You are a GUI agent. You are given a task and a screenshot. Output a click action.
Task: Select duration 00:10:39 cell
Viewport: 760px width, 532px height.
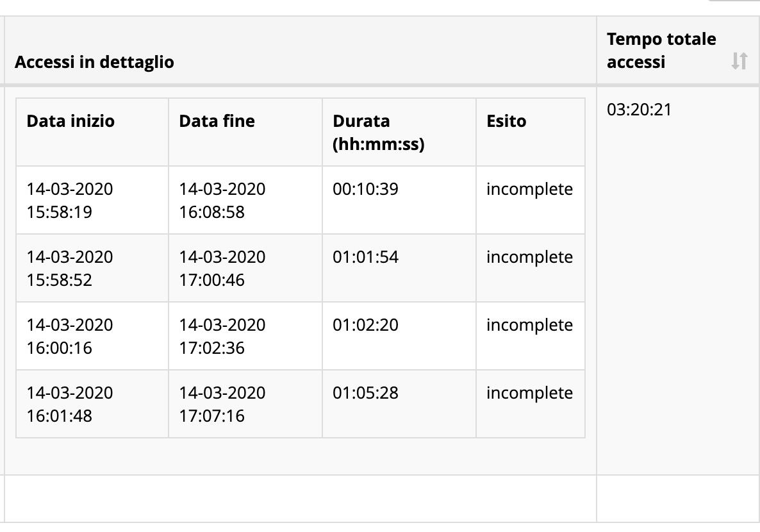click(365, 189)
